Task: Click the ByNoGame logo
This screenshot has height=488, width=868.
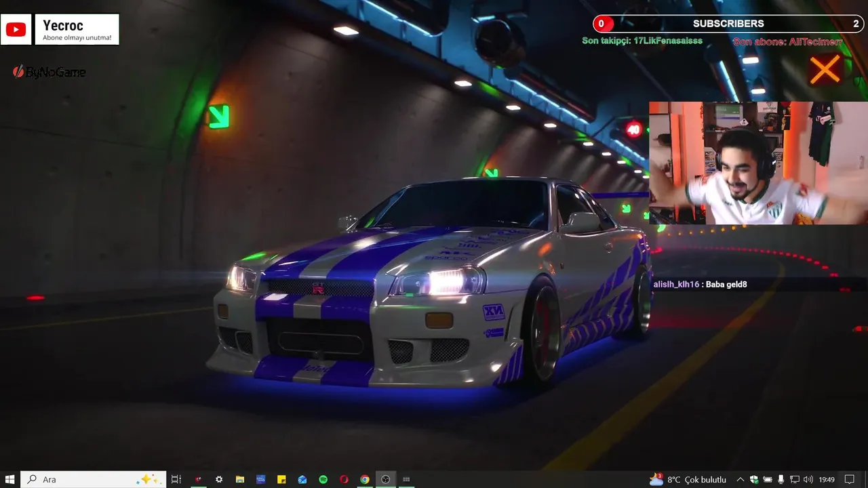Action: (49, 72)
